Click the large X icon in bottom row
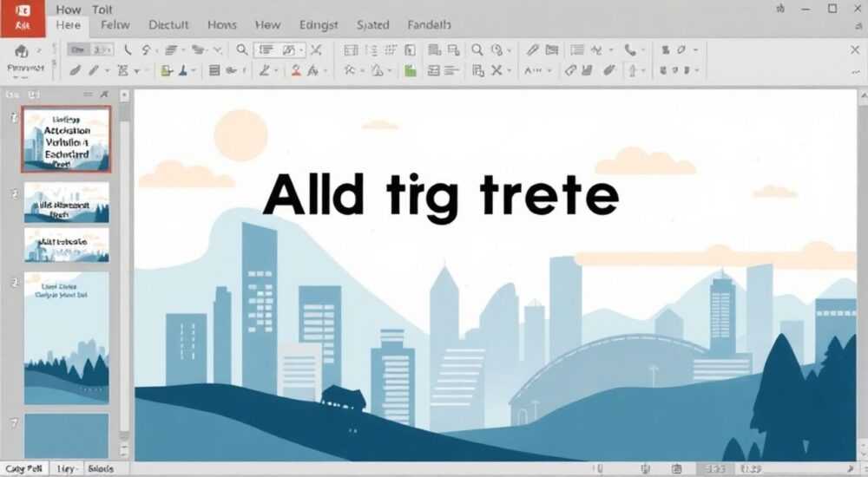868x477 pixels. pos(496,70)
